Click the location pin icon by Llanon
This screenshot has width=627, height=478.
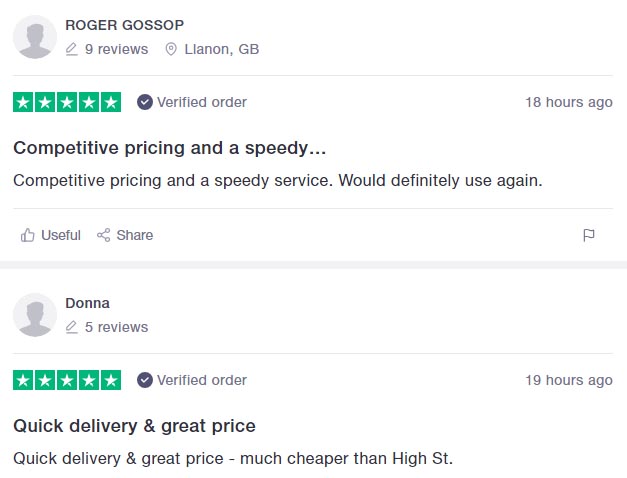(171, 49)
